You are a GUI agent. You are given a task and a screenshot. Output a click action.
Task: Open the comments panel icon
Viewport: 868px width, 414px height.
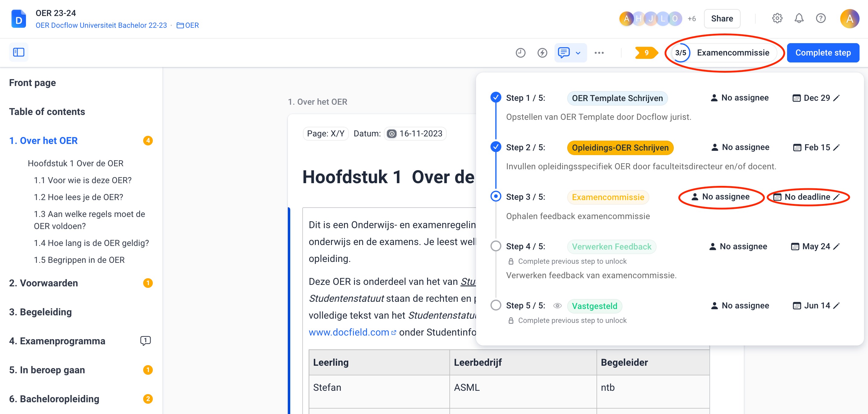tap(563, 53)
